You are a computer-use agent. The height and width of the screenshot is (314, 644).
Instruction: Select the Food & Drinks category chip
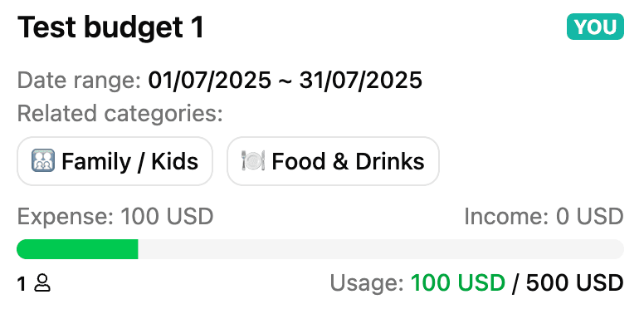pos(333,161)
